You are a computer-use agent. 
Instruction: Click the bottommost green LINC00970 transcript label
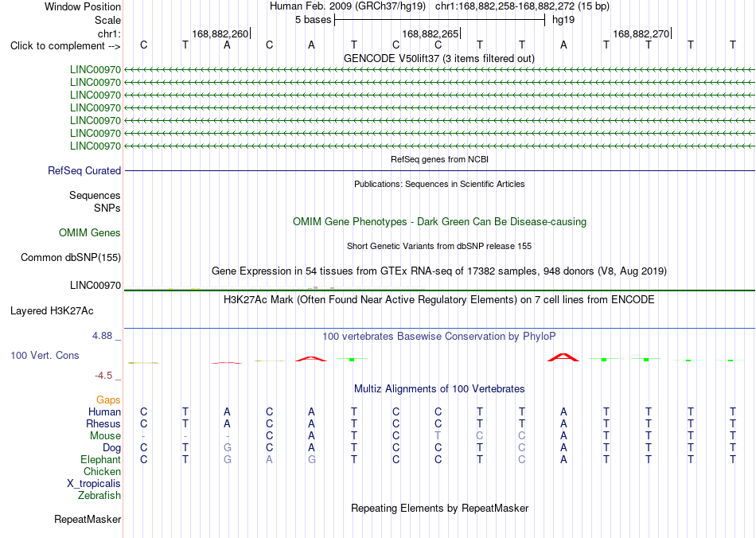[x=95, y=146]
